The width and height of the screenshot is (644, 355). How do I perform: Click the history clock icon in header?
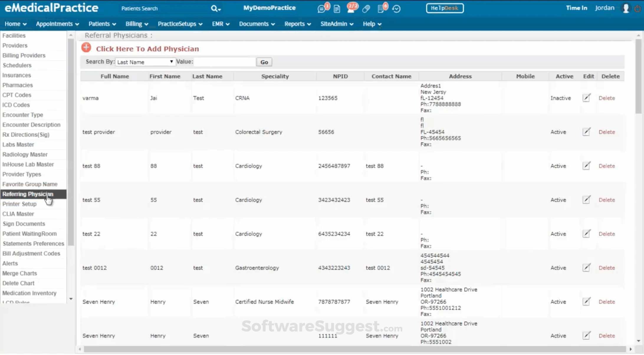pyautogui.click(x=396, y=9)
